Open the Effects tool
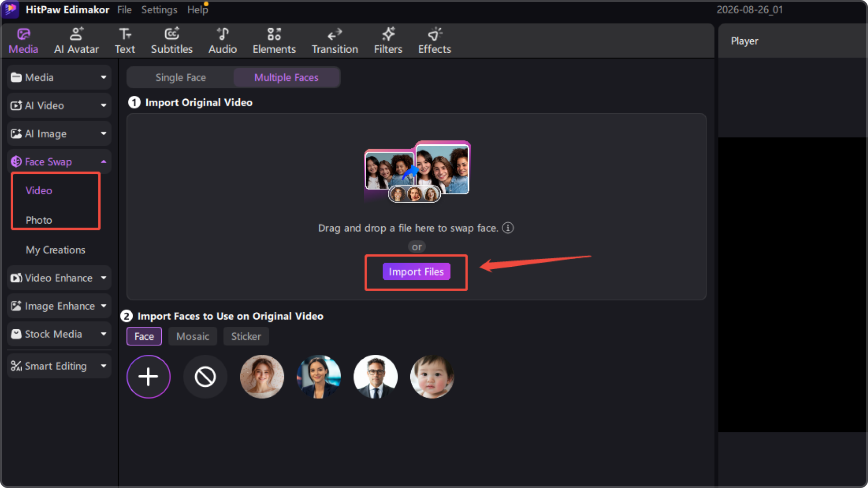 [434, 41]
